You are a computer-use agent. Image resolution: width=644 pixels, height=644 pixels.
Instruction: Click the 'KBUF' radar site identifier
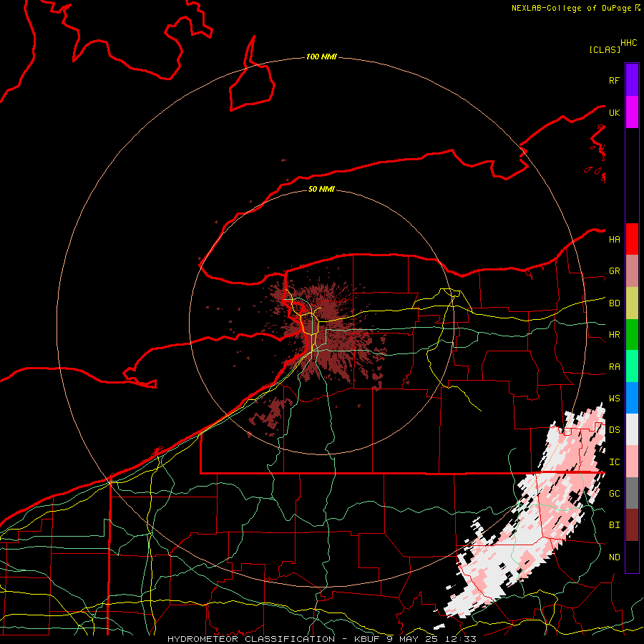(366, 639)
